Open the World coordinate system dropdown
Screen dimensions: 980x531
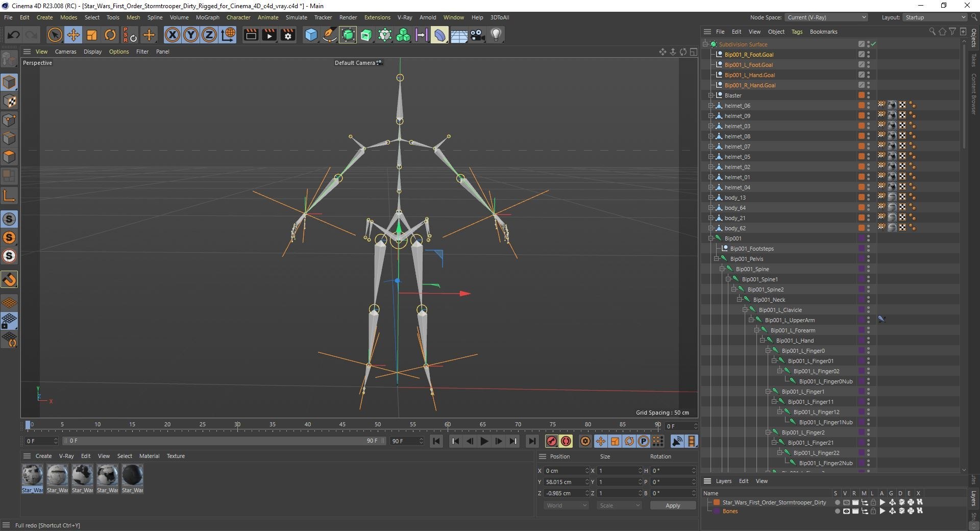click(566, 505)
